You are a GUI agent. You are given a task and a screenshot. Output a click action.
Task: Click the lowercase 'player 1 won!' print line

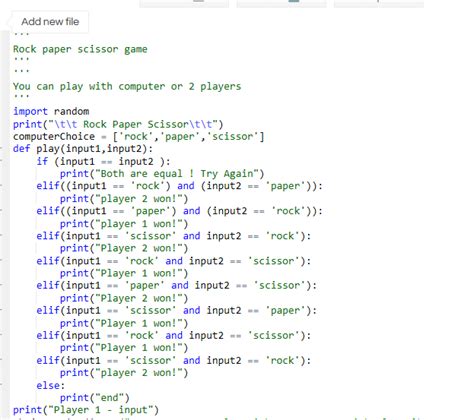pyautogui.click(x=124, y=224)
